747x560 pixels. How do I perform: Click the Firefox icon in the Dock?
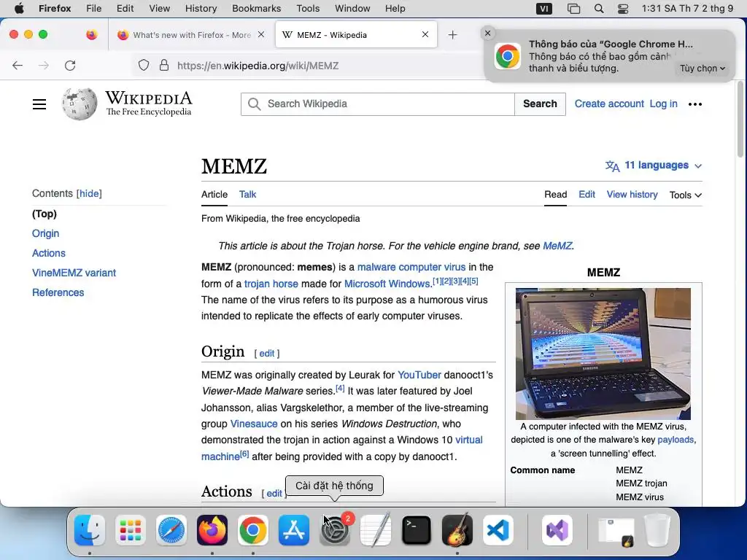(212, 530)
